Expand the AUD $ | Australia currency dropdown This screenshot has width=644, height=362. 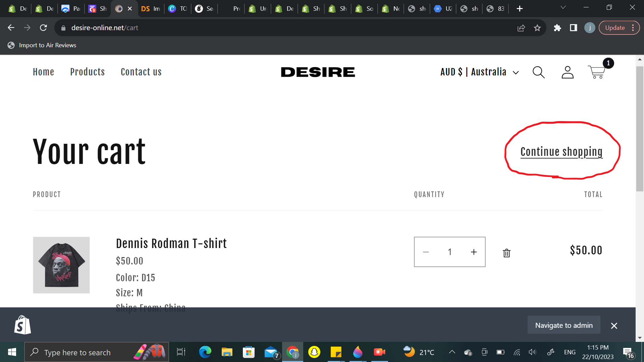pos(480,72)
